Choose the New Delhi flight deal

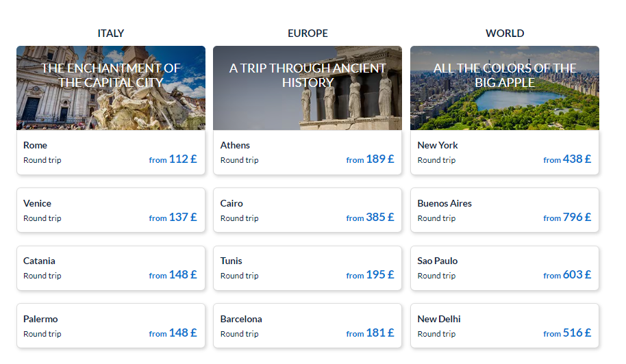504,326
